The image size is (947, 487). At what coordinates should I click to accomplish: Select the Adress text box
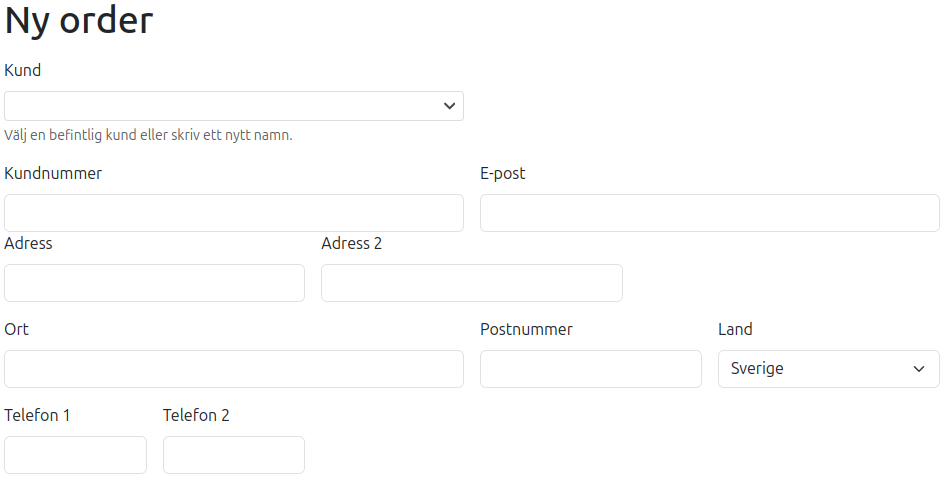[x=155, y=283]
